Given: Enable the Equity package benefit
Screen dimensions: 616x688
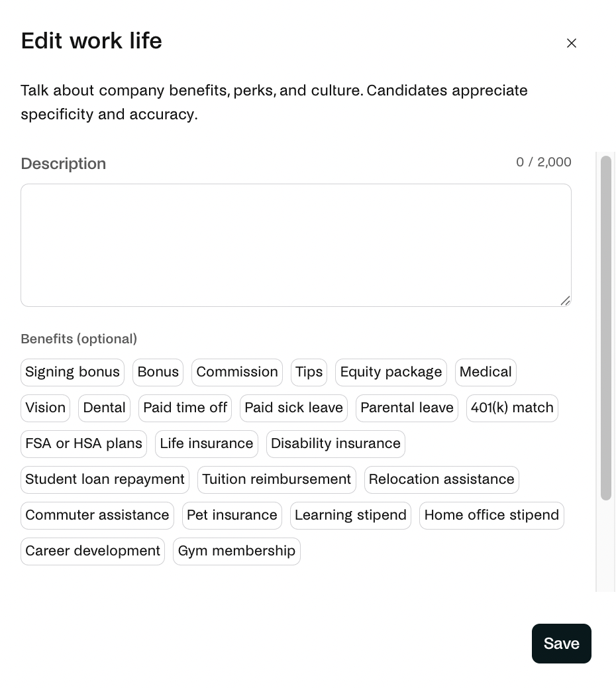Looking at the screenshot, I should tap(391, 372).
